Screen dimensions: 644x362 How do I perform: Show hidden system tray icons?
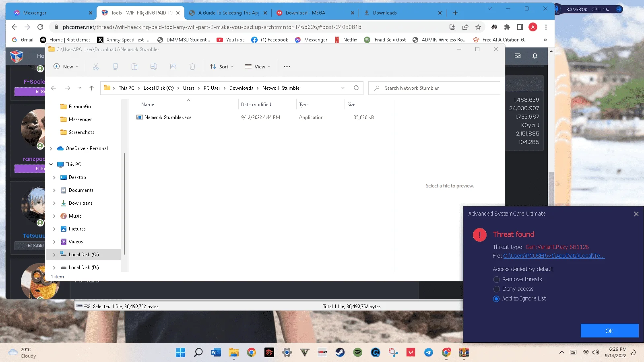pyautogui.click(x=562, y=353)
